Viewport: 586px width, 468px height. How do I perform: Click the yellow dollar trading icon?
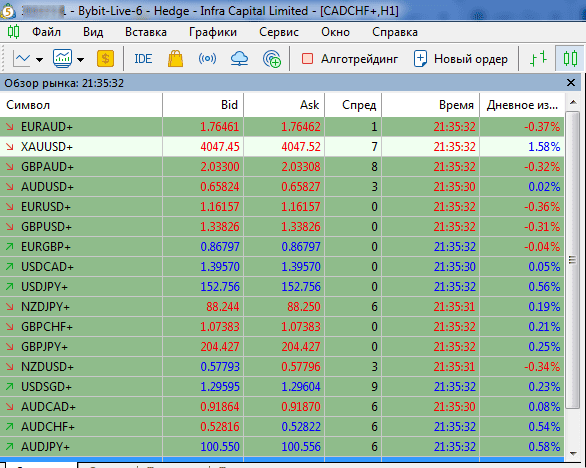(x=105, y=59)
